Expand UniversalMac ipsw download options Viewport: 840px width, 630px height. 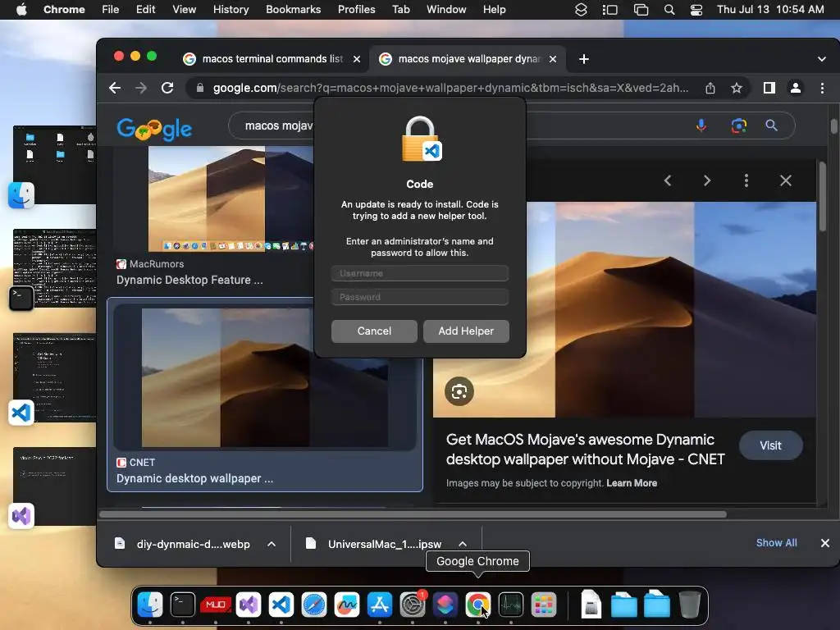point(463,544)
